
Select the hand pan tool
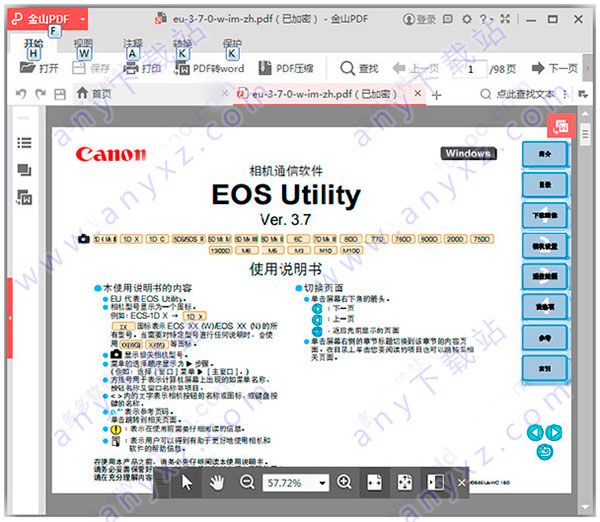pyautogui.click(x=217, y=483)
